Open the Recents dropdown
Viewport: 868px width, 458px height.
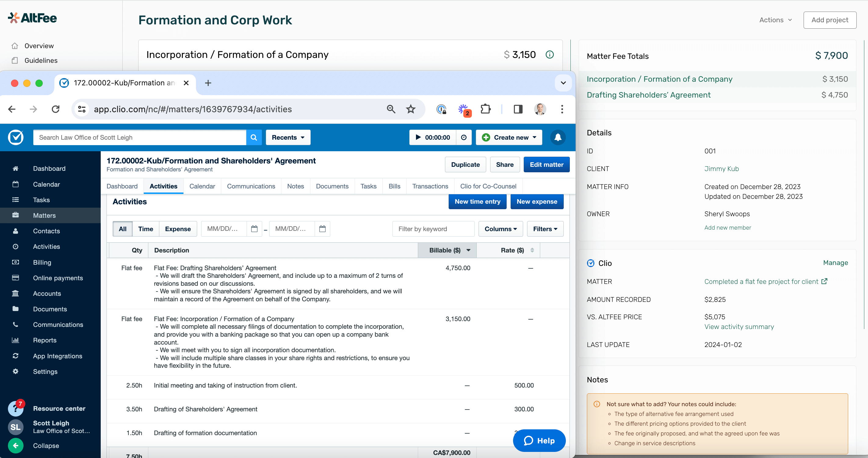pyautogui.click(x=288, y=138)
